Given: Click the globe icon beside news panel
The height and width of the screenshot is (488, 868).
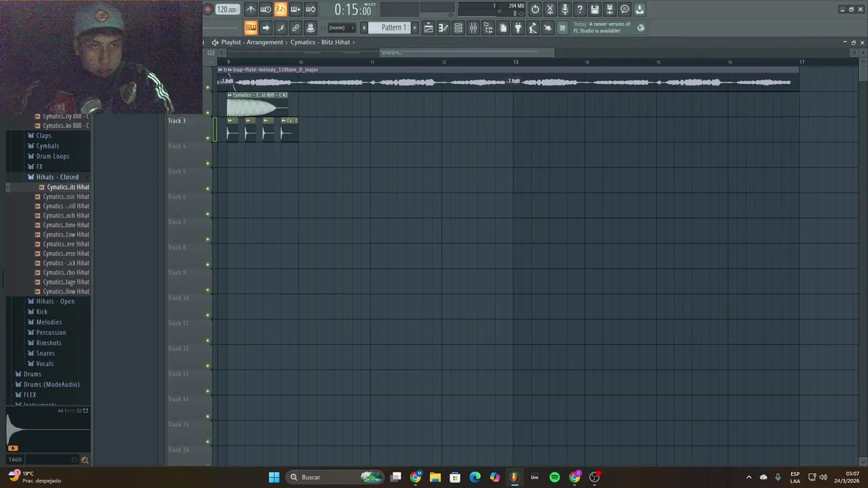Looking at the screenshot, I should pyautogui.click(x=641, y=28).
